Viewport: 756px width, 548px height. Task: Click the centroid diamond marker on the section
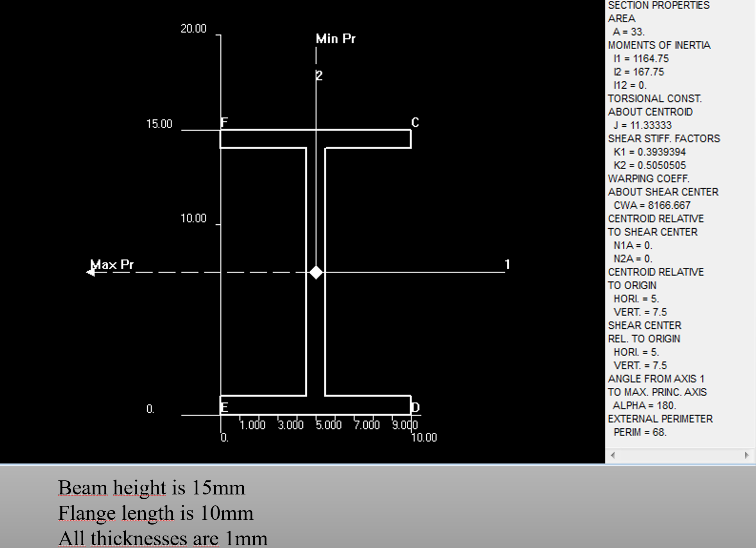pyautogui.click(x=316, y=272)
